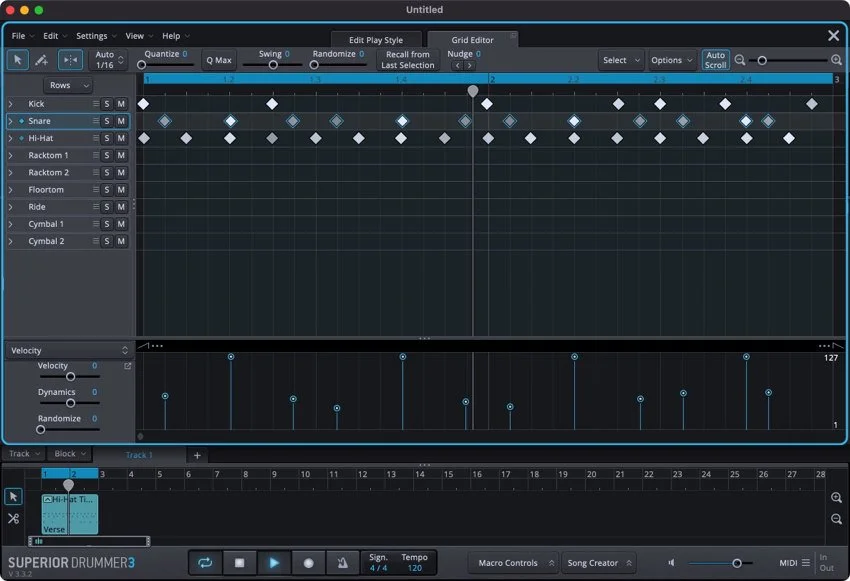Open the Settings menu
850x581 pixels.
pos(96,36)
